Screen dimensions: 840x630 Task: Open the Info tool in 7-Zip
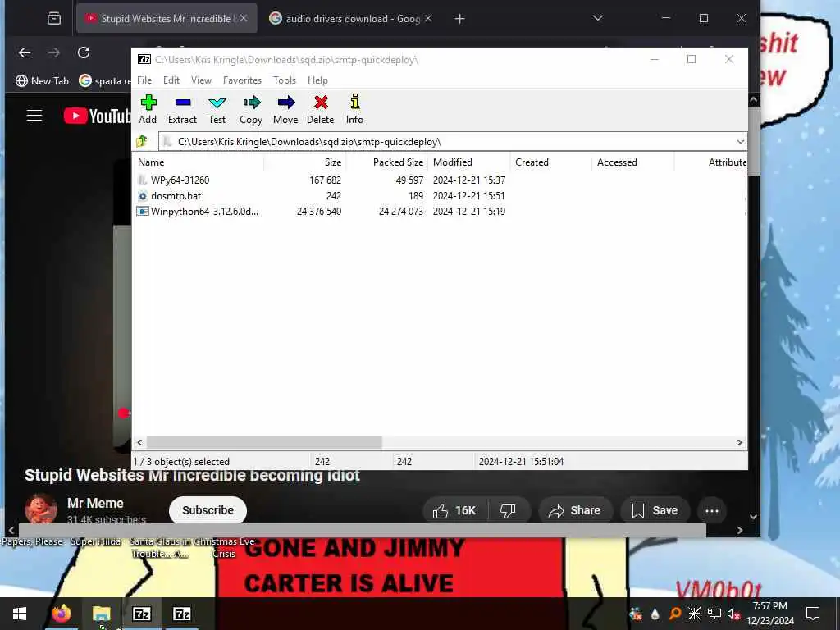[x=354, y=109]
